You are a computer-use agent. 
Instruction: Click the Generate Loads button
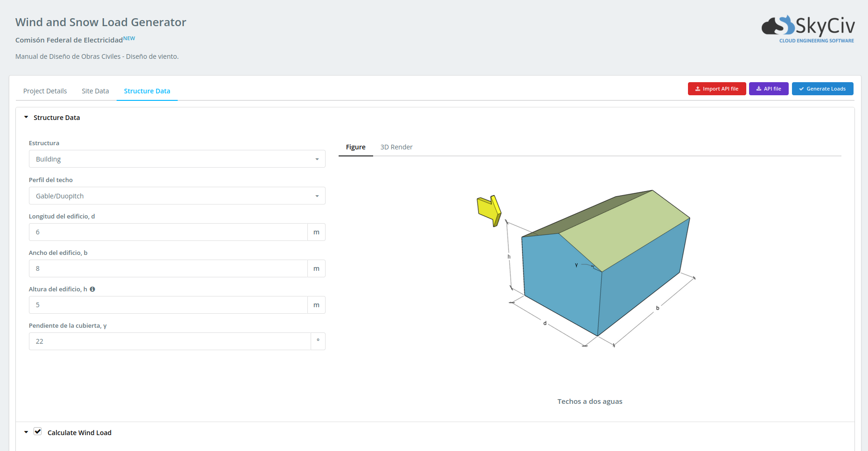(822, 89)
